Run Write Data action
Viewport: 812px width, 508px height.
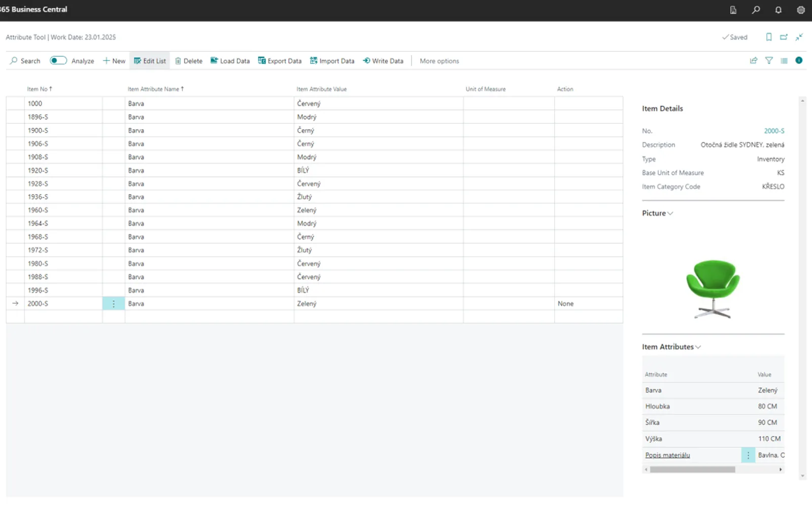pos(383,61)
